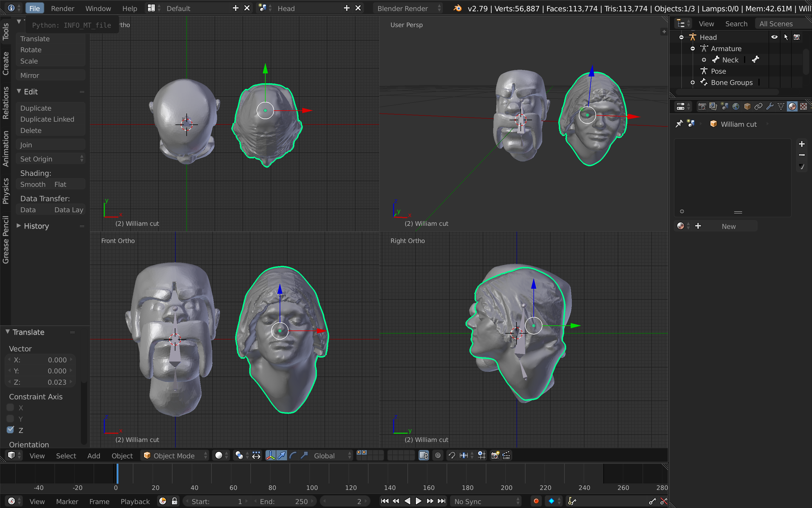Screen dimensions: 812x508
Task: Select the rotate manipulator arc icon
Action: [x=293, y=455]
